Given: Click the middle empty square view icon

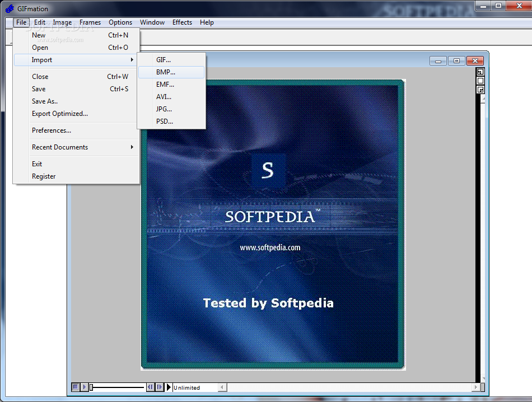Looking at the screenshot, I should point(480,81).
